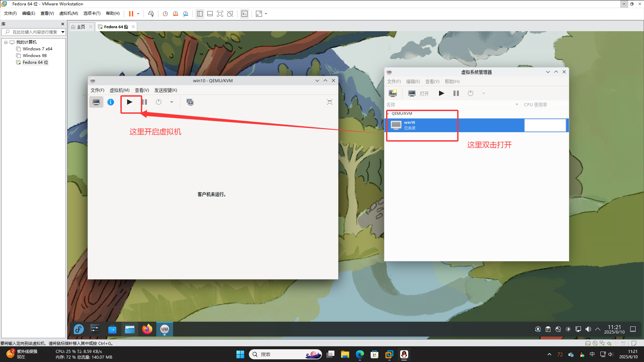Viewport: 644px width, 362px height.
Task: Open manage VM snapshots icon in win10 window
Action: (190, 102)
